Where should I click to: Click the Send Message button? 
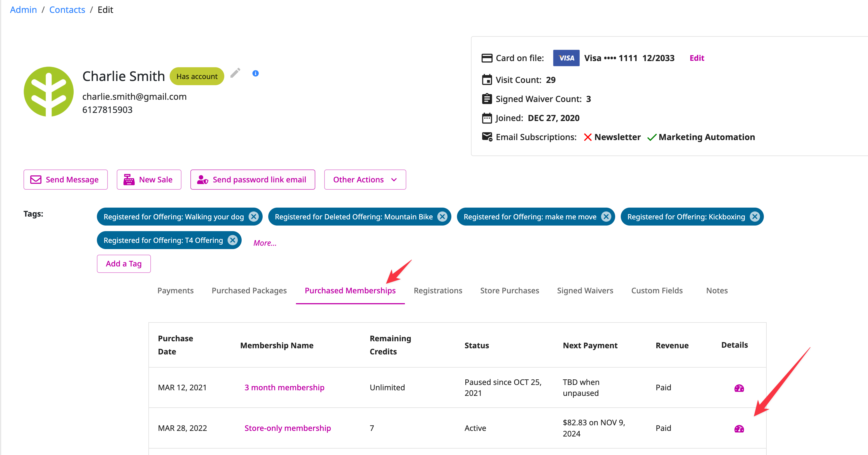pos(65,180)
